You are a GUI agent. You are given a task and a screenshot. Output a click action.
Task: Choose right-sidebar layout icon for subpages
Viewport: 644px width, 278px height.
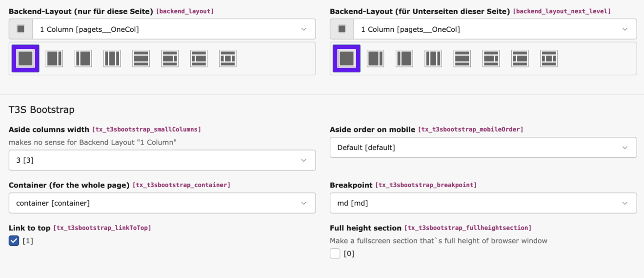[x=375, y=59]
